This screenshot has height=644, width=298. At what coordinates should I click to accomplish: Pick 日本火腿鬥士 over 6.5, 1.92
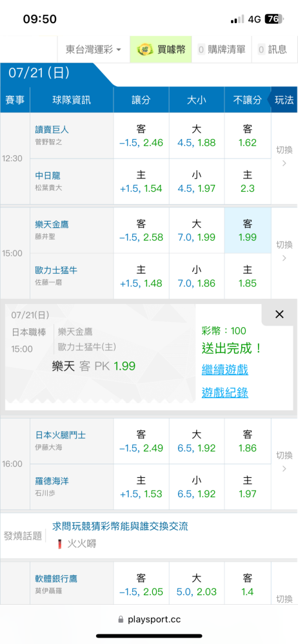[196, 441]
